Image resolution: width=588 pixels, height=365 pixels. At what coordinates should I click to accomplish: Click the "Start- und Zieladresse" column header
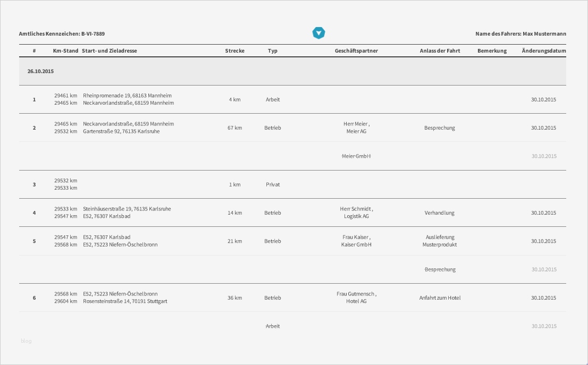110,51
